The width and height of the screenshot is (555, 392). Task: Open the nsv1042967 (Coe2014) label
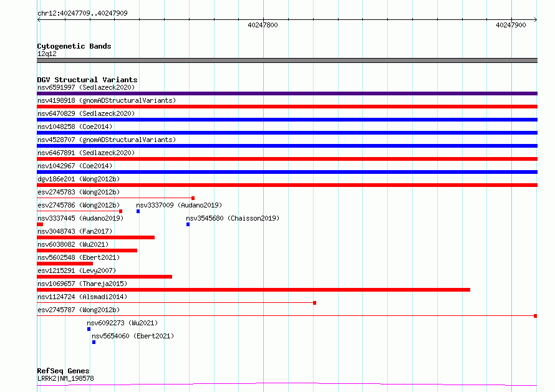75,166
